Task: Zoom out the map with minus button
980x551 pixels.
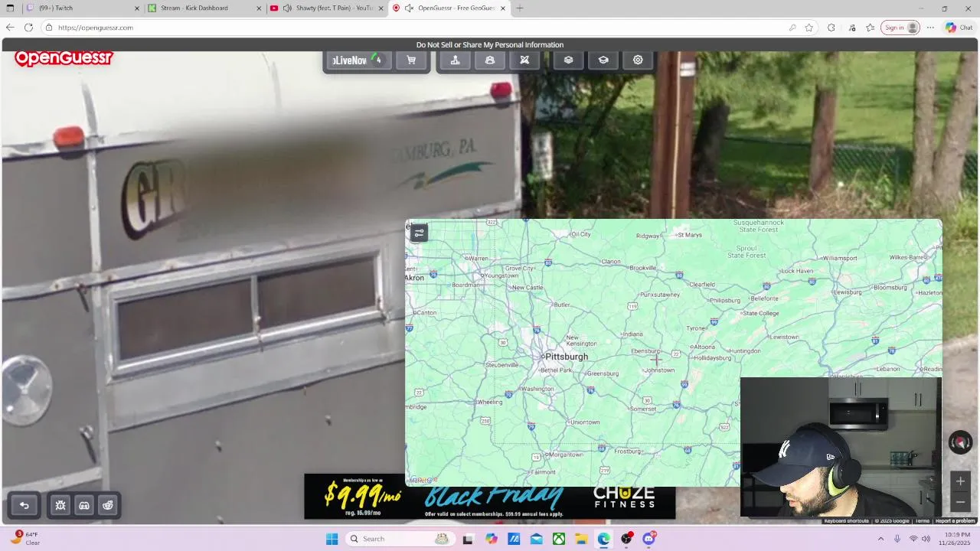Action: [x=960, y=502]
